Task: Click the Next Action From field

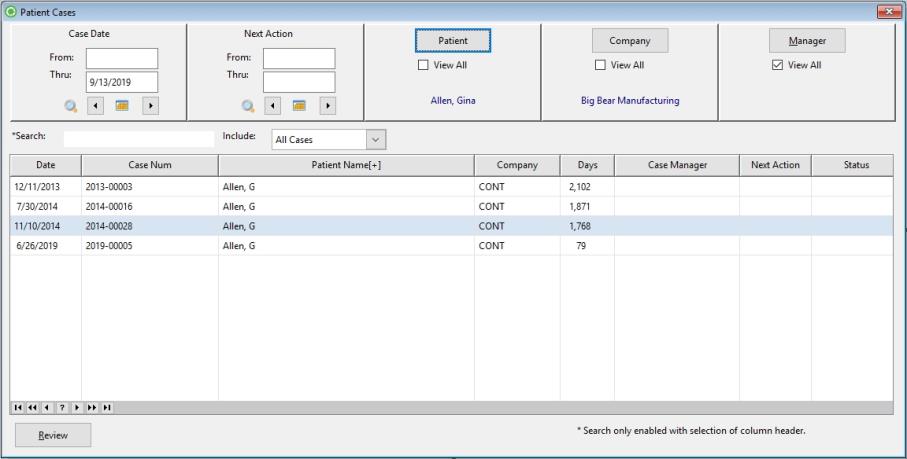Action: click(x=299, y=58)
